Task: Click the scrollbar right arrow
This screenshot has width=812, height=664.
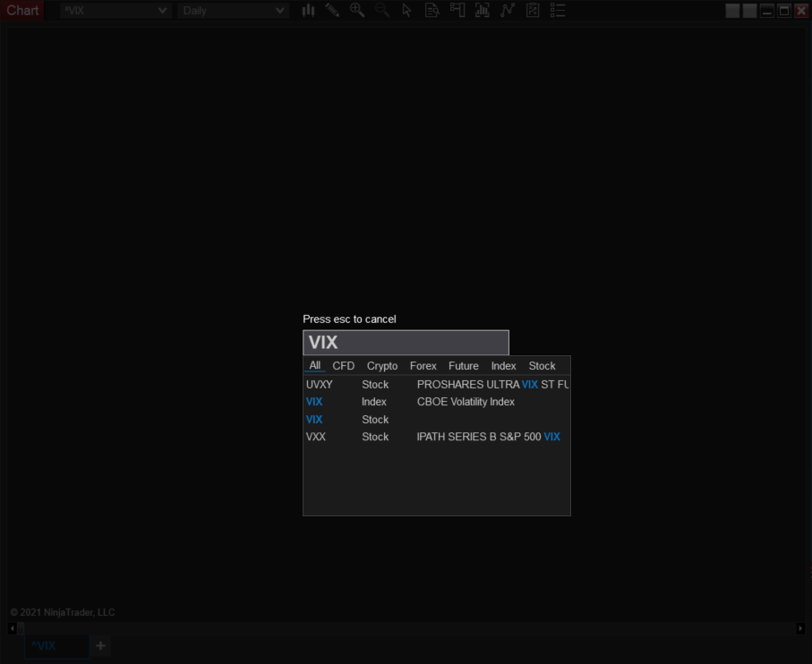Action: click(x=800, y=628)
